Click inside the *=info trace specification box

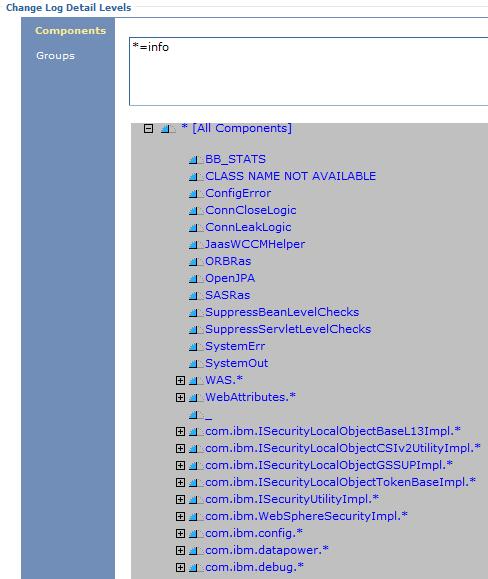click(309, 71)
